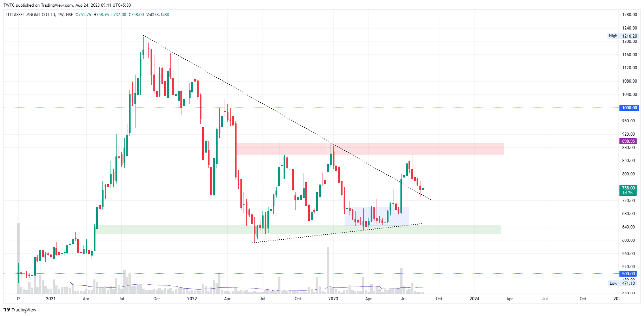Screen dimensions: 644x316
Task: Click the 2022 label on time axis
Action: click(x=192, y=299)
